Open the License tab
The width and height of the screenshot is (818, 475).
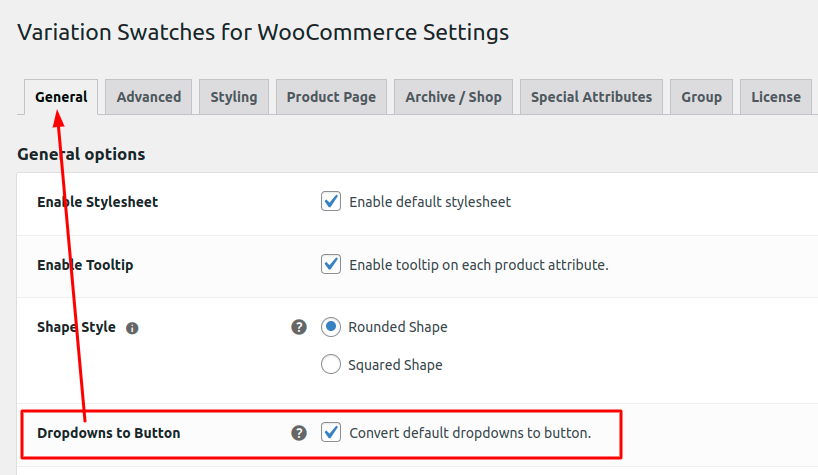pyautogui.click(x=776, y=97)
